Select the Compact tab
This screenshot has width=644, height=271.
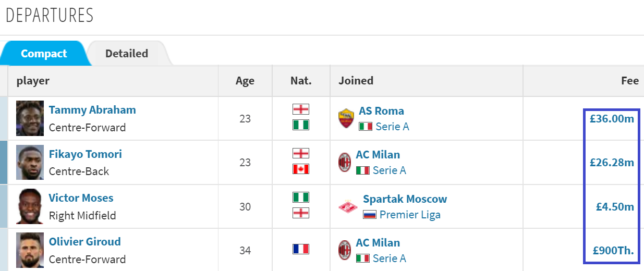coord(44,53)
